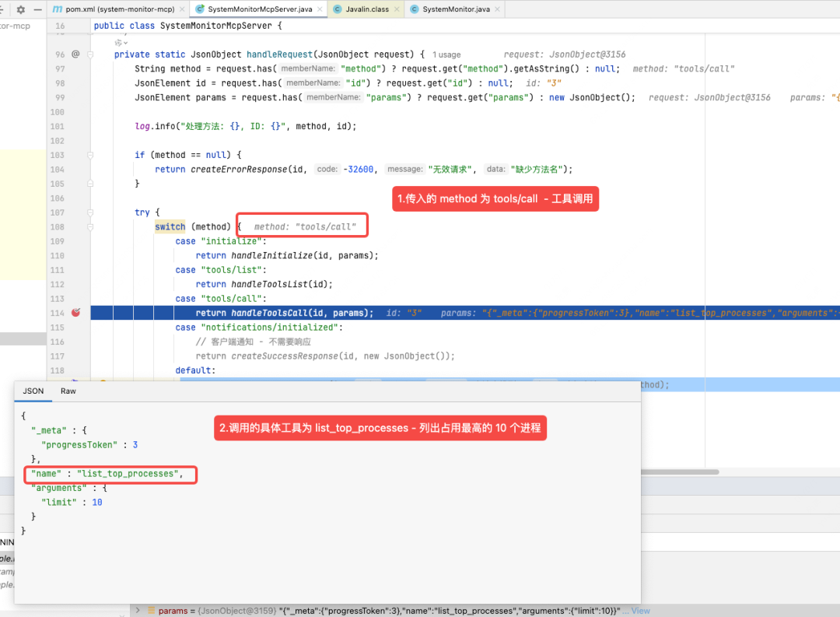Toggle the breakpoint on line 114
Viewport: 840px width, 617px height.
[75, 313]
